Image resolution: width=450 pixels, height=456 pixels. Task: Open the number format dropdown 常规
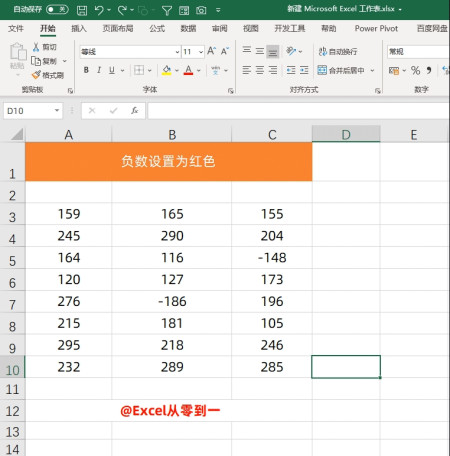[418, 52]
